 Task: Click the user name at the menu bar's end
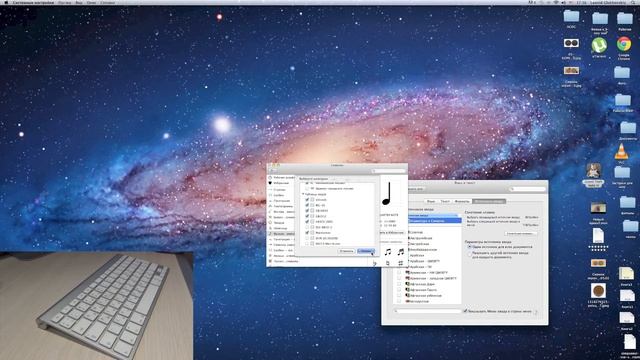click(x=608, y=2)
